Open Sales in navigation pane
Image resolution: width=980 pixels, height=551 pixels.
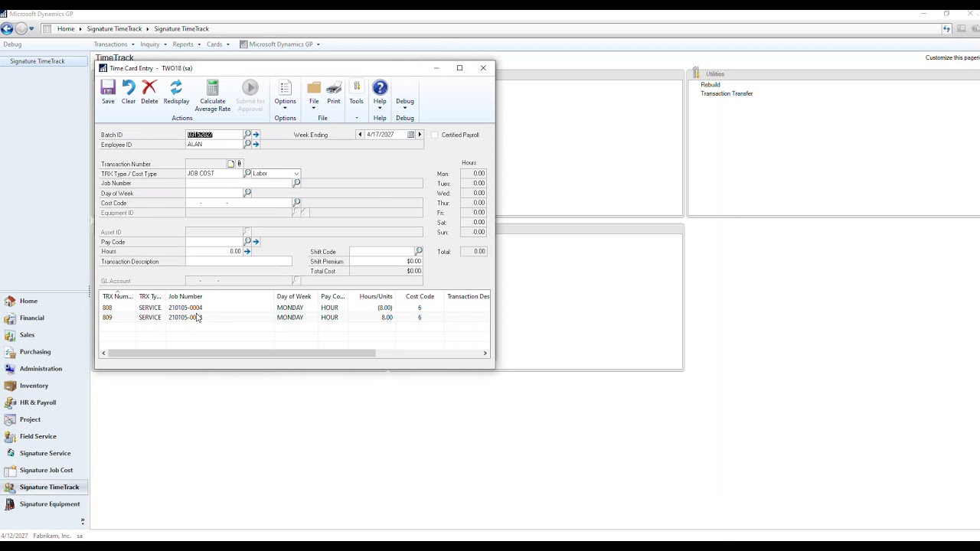[27, 335]
